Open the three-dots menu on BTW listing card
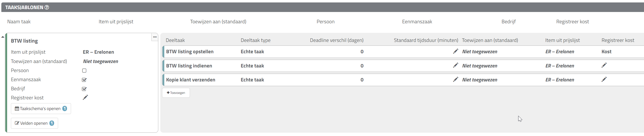Screen dimensions: 644x136 (155, 37)
